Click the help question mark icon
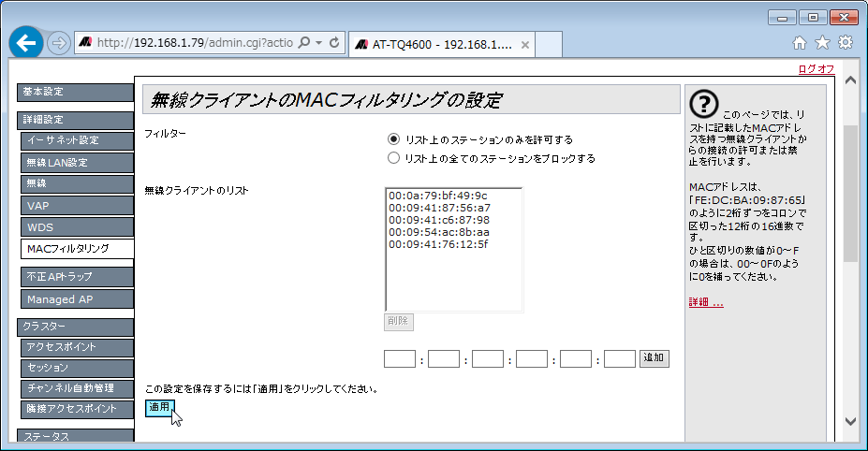This screenshot has width=868, height=451. tap(704, 104)
